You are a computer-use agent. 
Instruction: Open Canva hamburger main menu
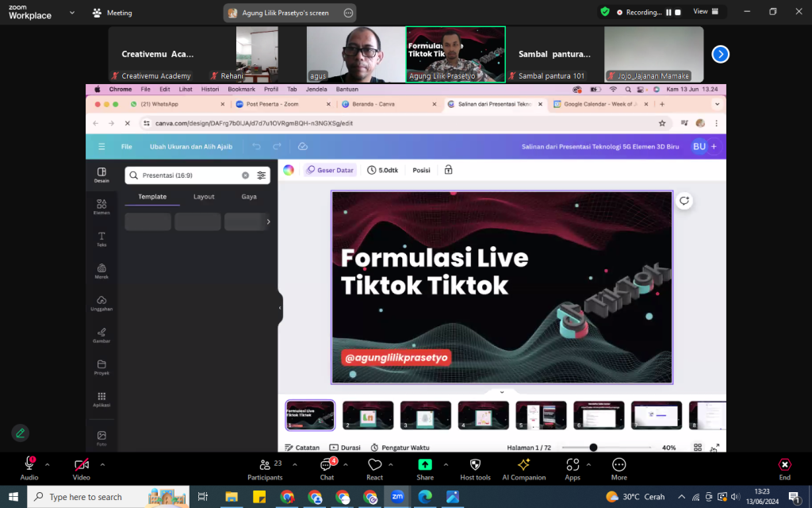[x=101, y=147]
